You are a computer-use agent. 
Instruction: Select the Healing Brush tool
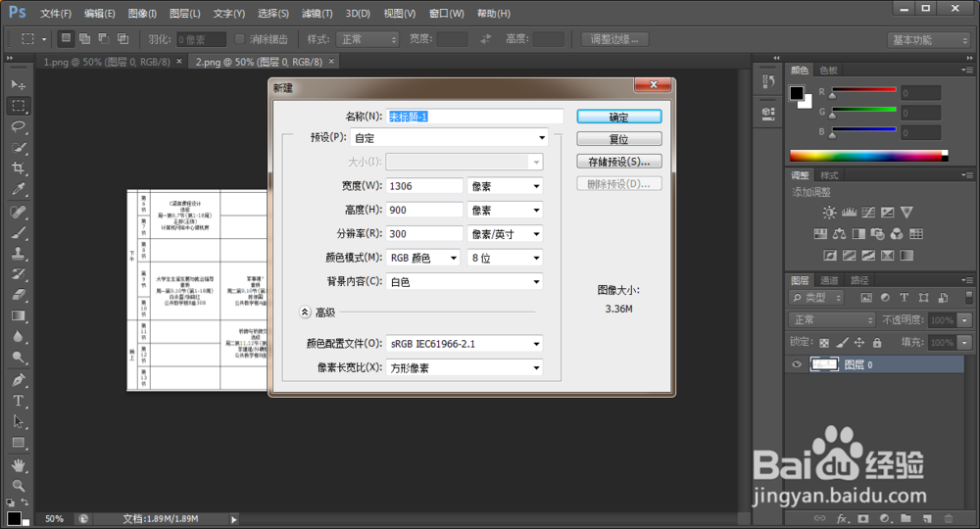click(x=18, y=213)
